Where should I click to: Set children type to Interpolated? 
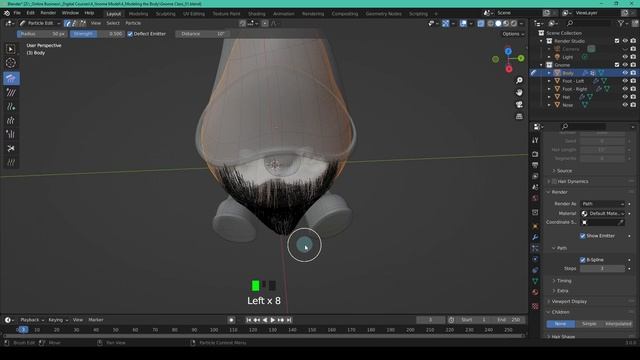[x=618, y=324]
